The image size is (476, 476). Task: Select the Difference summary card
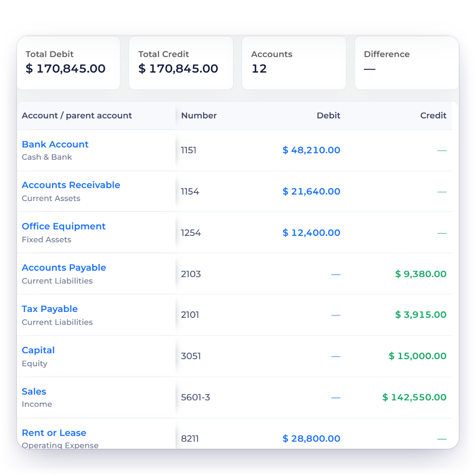click(406, 63)
